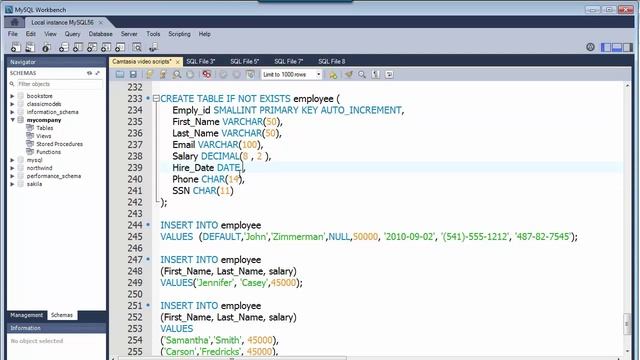The width and height of the screenshot is (640, 360).
Task: Toggle stop-on-error execution mode
Action: point(207,74)
